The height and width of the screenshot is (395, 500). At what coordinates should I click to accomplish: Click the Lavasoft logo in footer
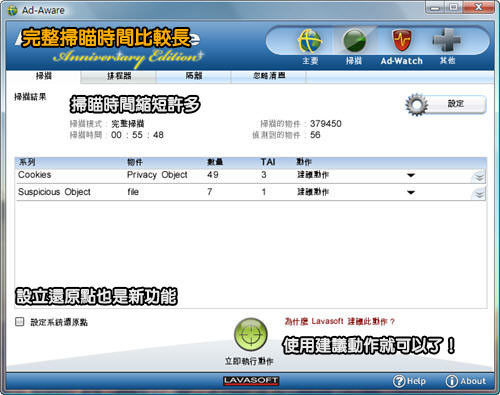coord(251,381)
